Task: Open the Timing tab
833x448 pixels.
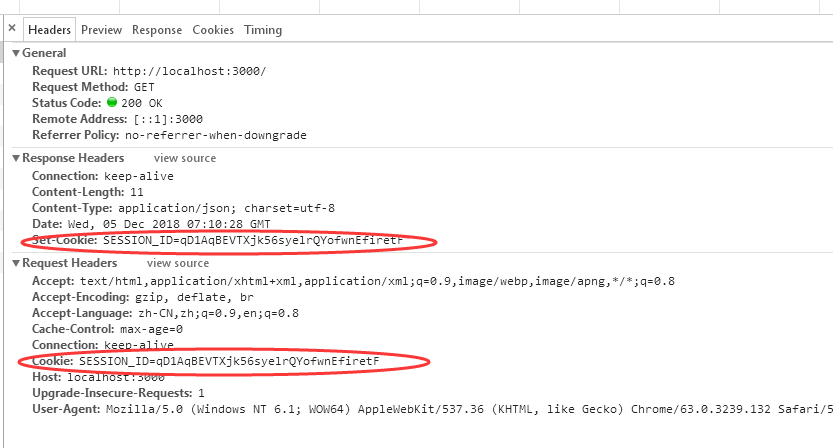Action: click(263, 30)
